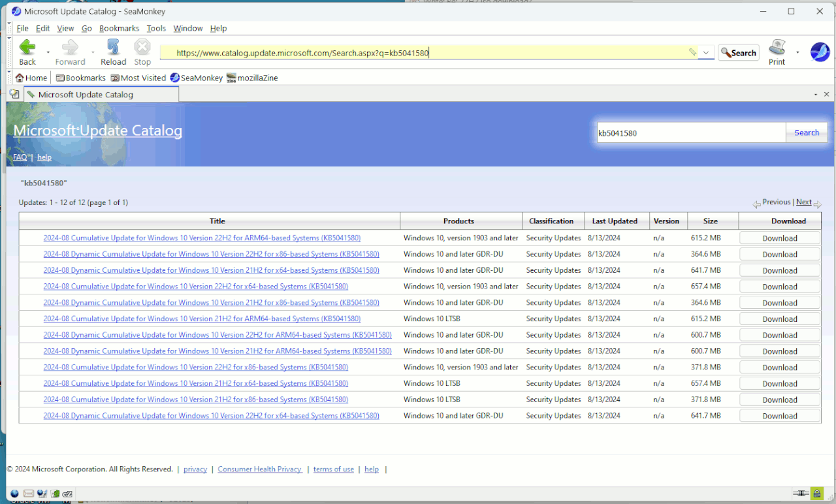Sort results by the Last Updated column header
The image size is (836, 504).
(615, 221)
